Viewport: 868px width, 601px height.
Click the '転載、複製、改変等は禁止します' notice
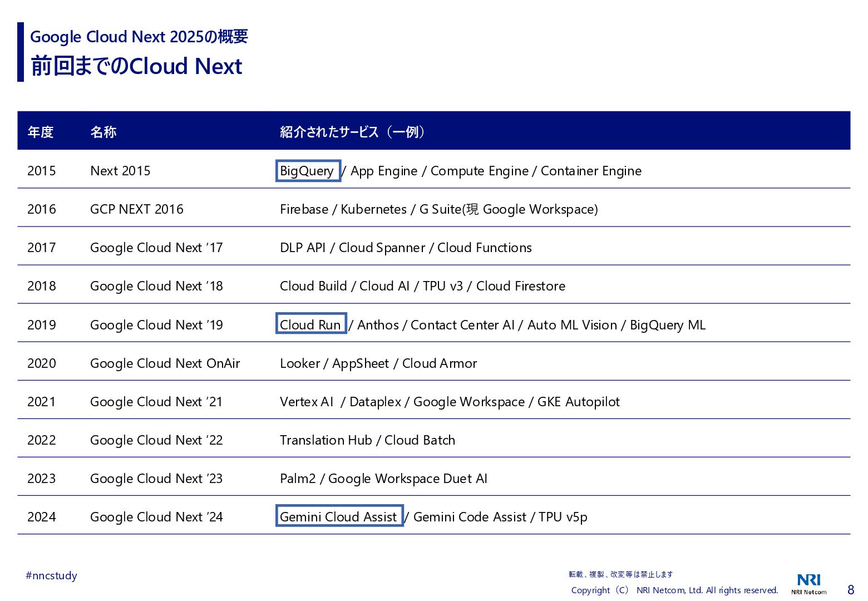[x=620, y=574]
